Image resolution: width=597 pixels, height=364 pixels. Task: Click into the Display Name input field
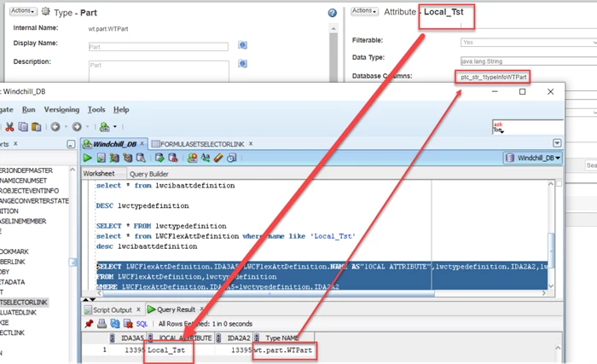coord(159,47)
